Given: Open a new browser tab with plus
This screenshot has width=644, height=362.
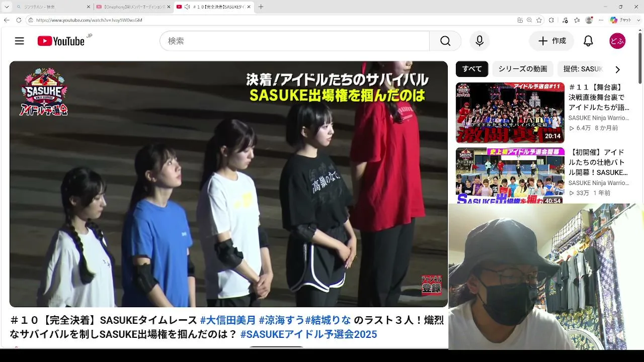Looking at the screenshot, I should (261, 7).
